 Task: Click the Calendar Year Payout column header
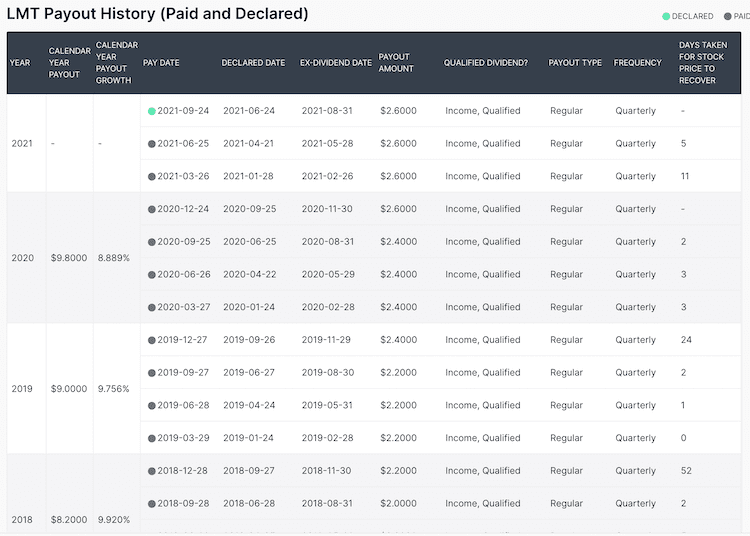point(69,63)
